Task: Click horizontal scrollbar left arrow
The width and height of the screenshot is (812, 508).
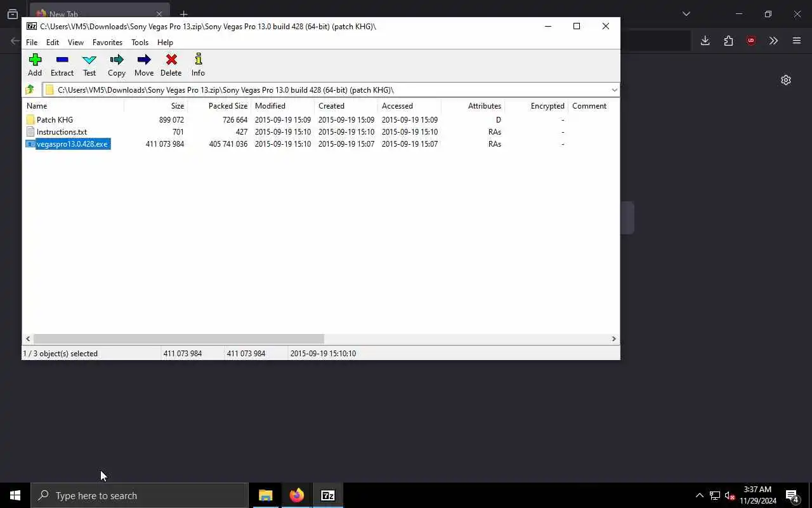Action: pyautogui.click(x=28, y=339)
